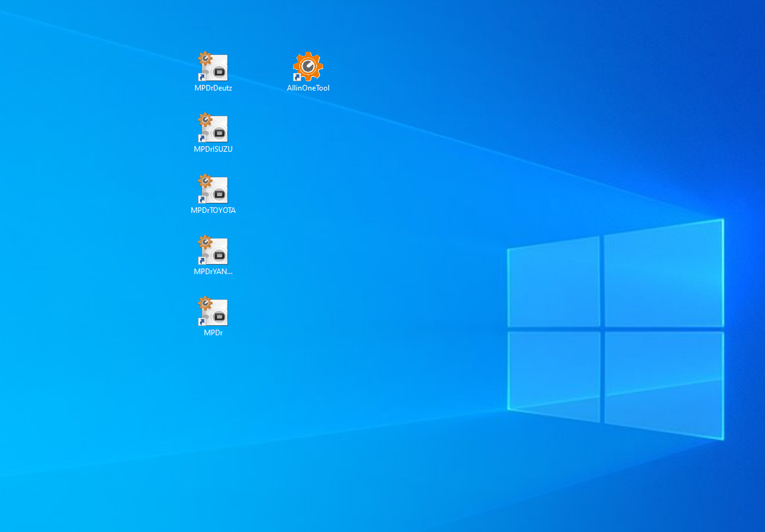Select the MPDrYAN... shortcut icon
Image resolution: width=765 pixels, height=532 pixels.
pos(213,250)
